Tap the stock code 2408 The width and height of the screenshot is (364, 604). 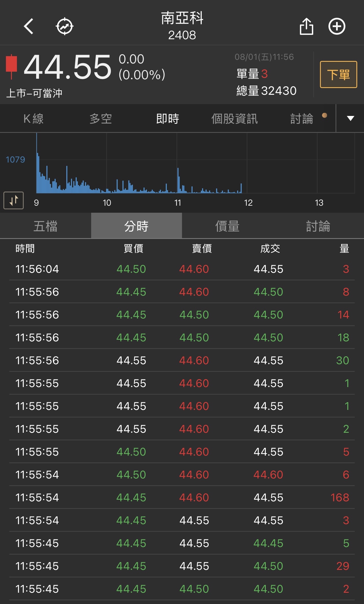[x=182, y=35]
